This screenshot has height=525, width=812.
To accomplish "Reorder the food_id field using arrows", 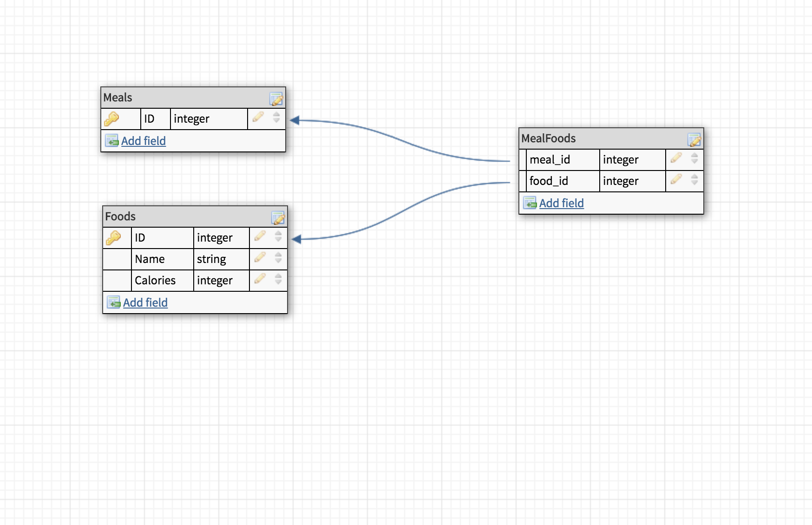I will click(694, 179).
